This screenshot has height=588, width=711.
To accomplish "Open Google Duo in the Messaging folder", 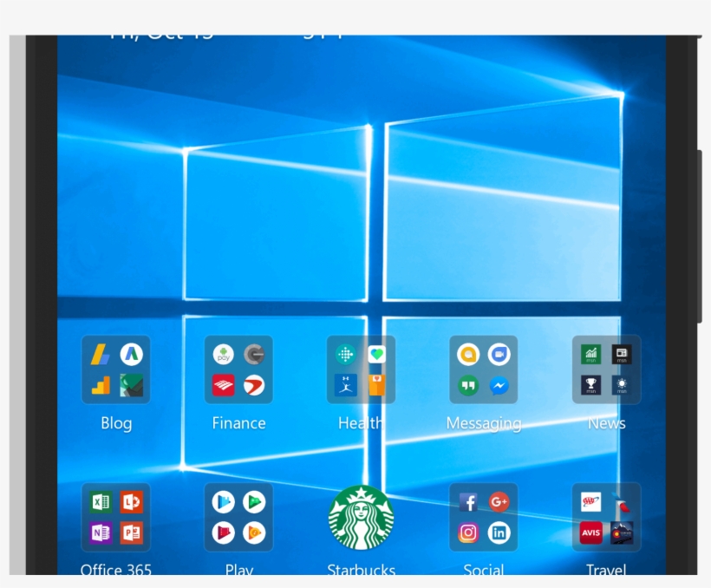I will [x=499, y=355].
